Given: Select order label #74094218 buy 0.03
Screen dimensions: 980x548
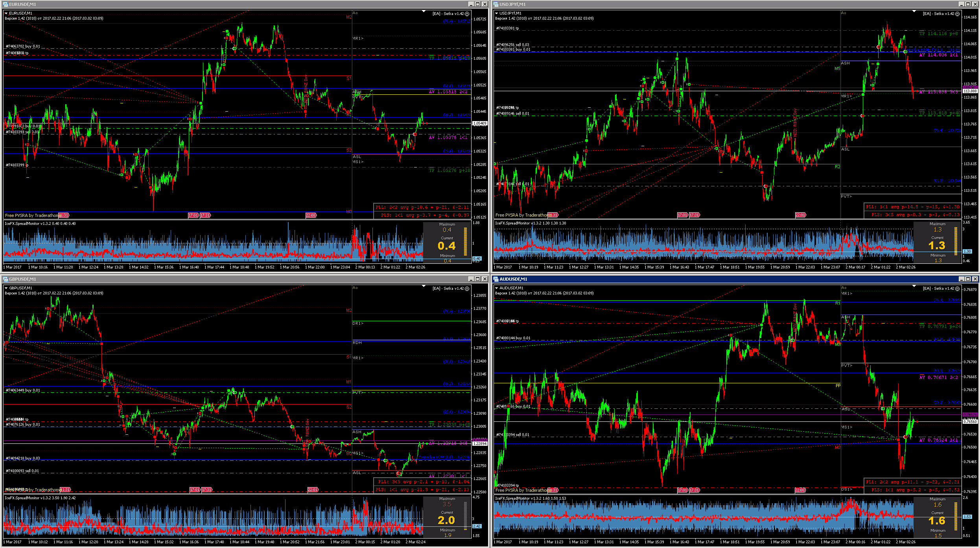Looking at the screenshot, I should tap(23, 458).
